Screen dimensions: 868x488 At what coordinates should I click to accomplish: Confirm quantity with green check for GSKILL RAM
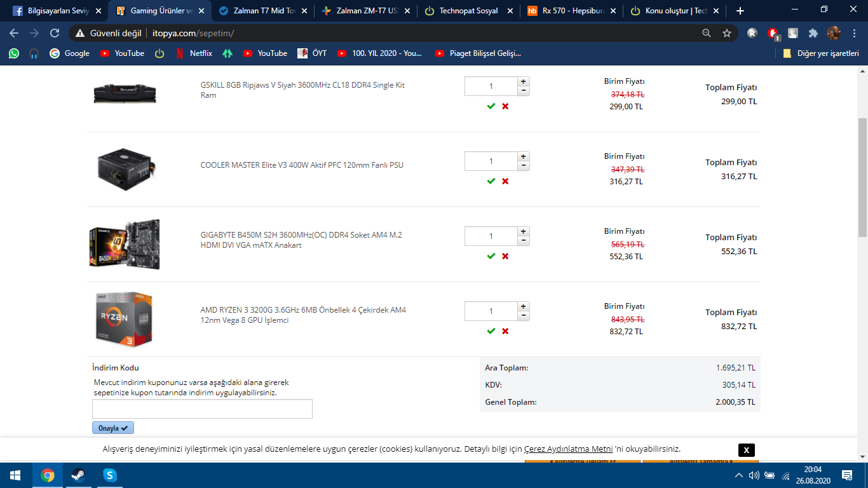[x=491, y=106]
